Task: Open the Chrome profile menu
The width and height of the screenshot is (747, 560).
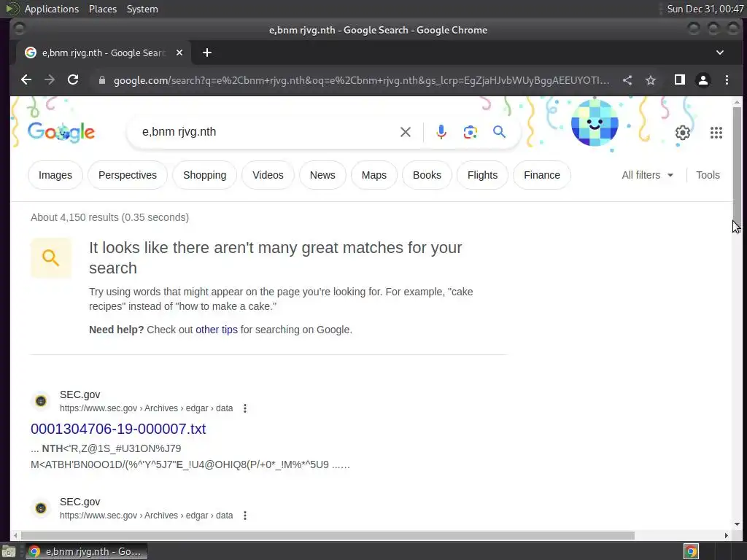Action: click(703, 80)
